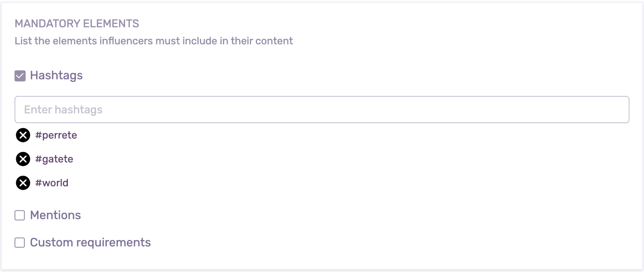
Task: Click the description line about influencers' content
Action: tap(154, 41)
